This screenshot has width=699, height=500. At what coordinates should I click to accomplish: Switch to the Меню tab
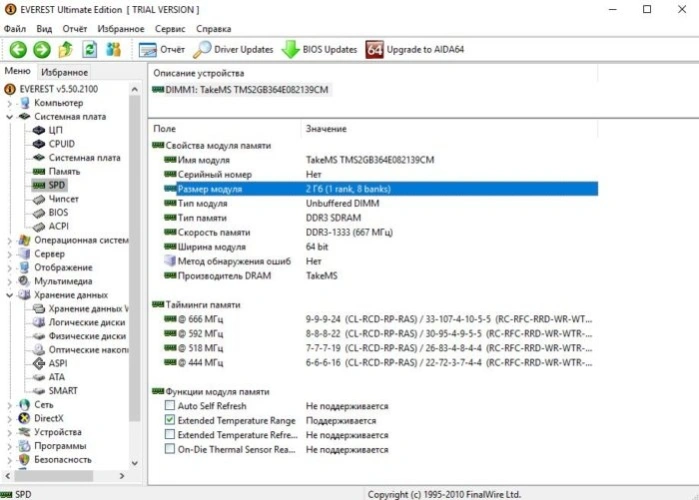click(17, 71)
